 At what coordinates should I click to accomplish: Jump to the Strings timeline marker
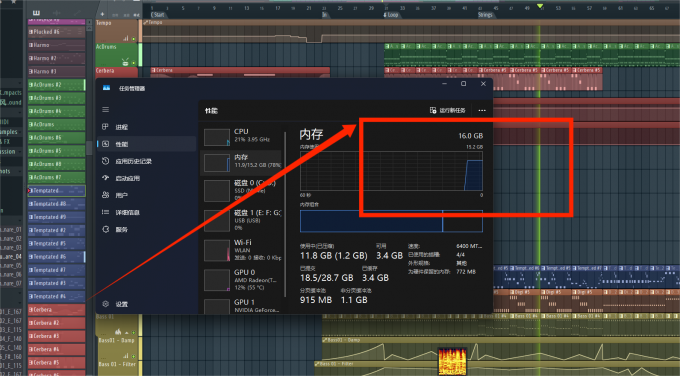[x=485, y=15]
